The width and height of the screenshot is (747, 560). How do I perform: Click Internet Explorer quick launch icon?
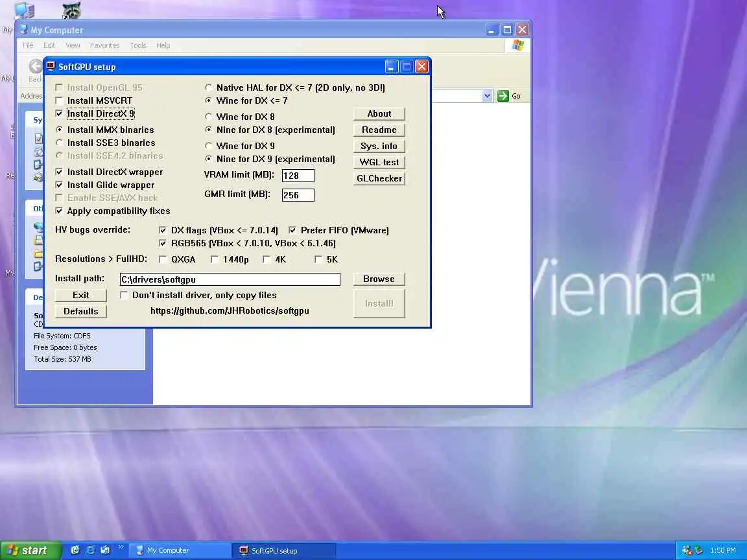(91, 550)
